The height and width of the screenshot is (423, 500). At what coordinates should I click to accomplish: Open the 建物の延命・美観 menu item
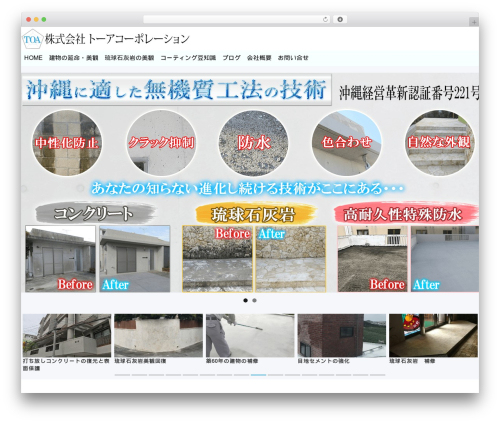click(74, 58)
